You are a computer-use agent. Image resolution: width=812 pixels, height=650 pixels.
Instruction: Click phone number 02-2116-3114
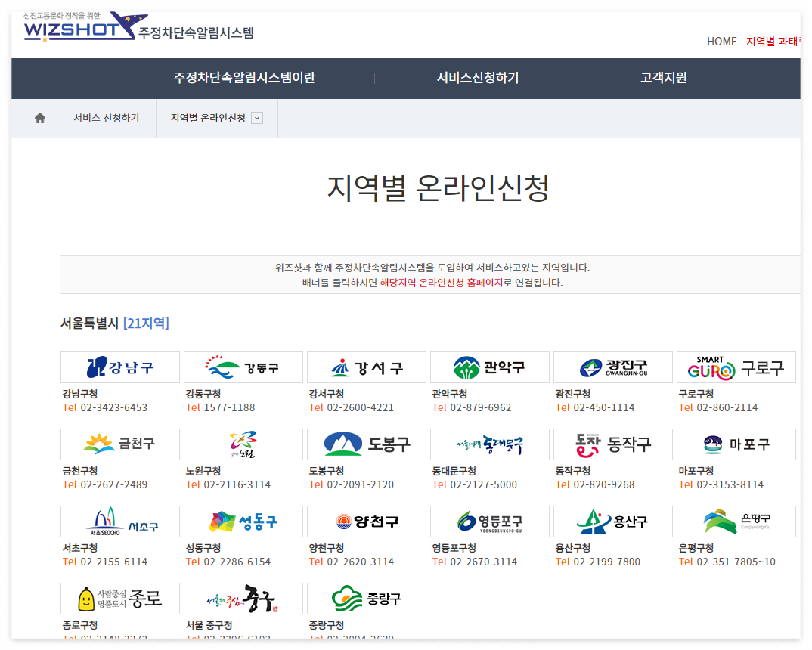point(237,485)
